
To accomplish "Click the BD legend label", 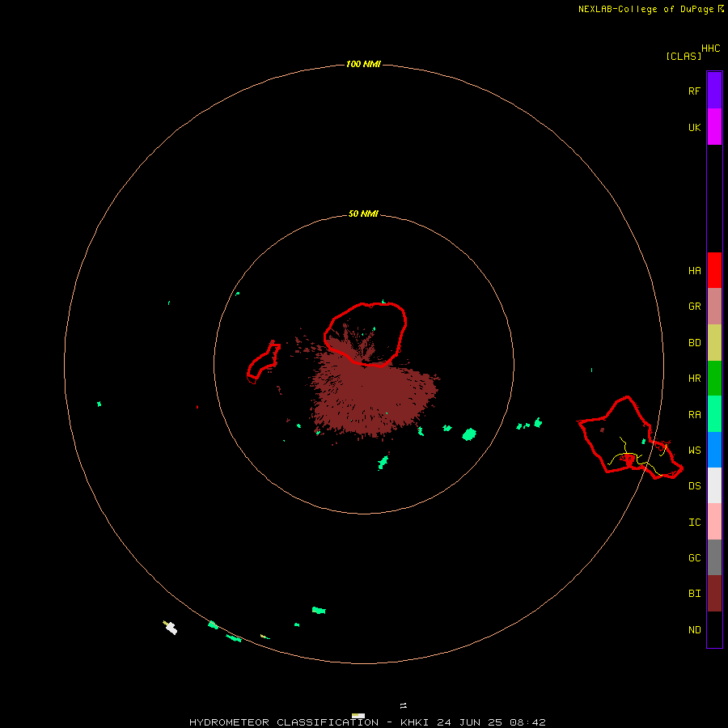I will (694, 343).
